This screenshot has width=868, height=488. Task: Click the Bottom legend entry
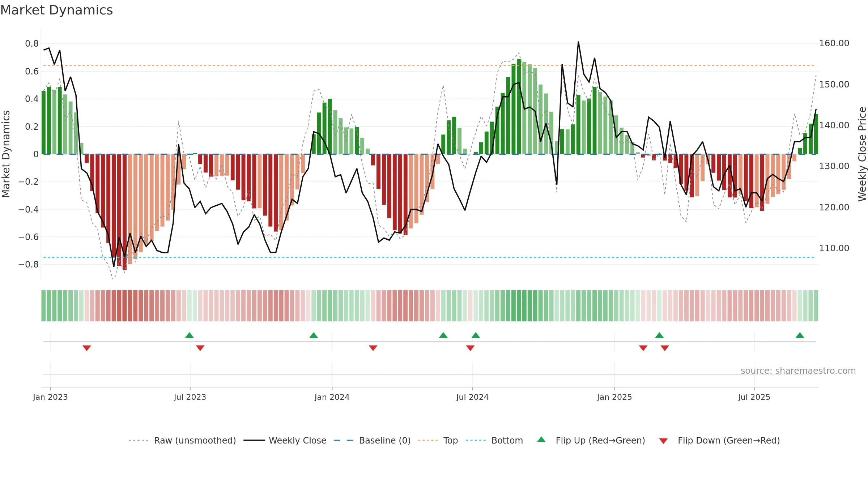[x=494, y=440]
